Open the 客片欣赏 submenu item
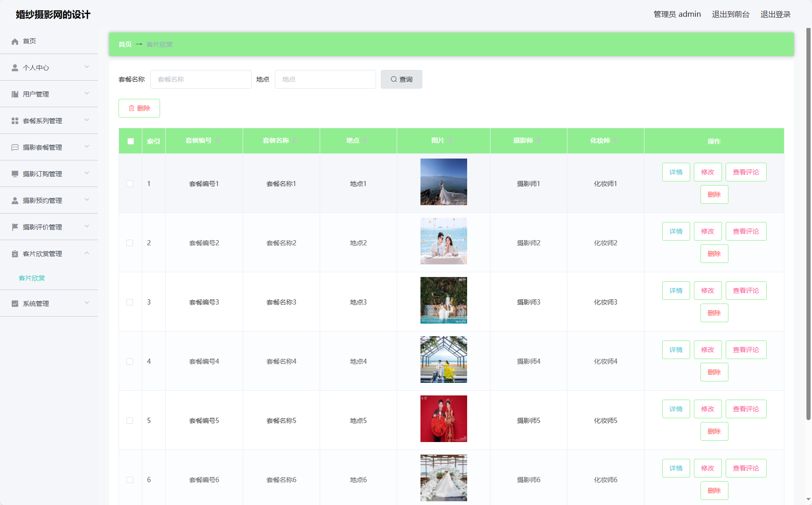The width and height of the screenshot is (812, 505). (x=31, y=278)
